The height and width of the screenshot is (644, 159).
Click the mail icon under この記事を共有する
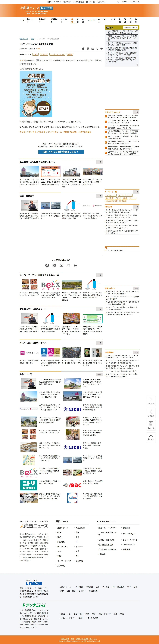(x=61, y=265)
